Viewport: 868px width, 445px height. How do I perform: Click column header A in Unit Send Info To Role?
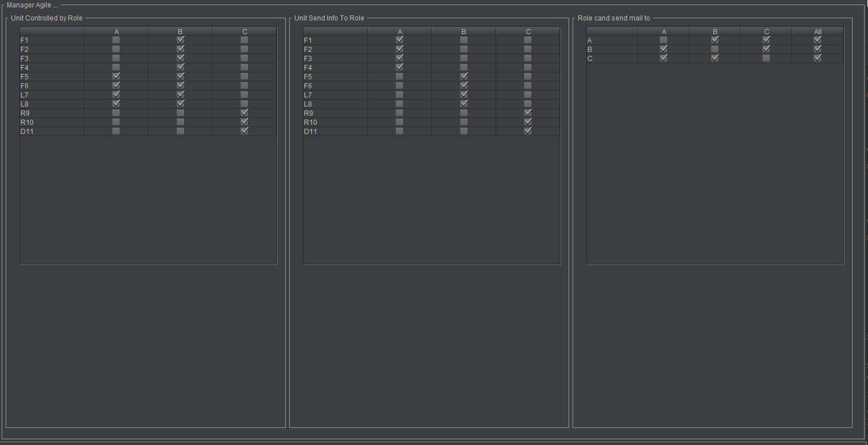click(x=400, y=31)
